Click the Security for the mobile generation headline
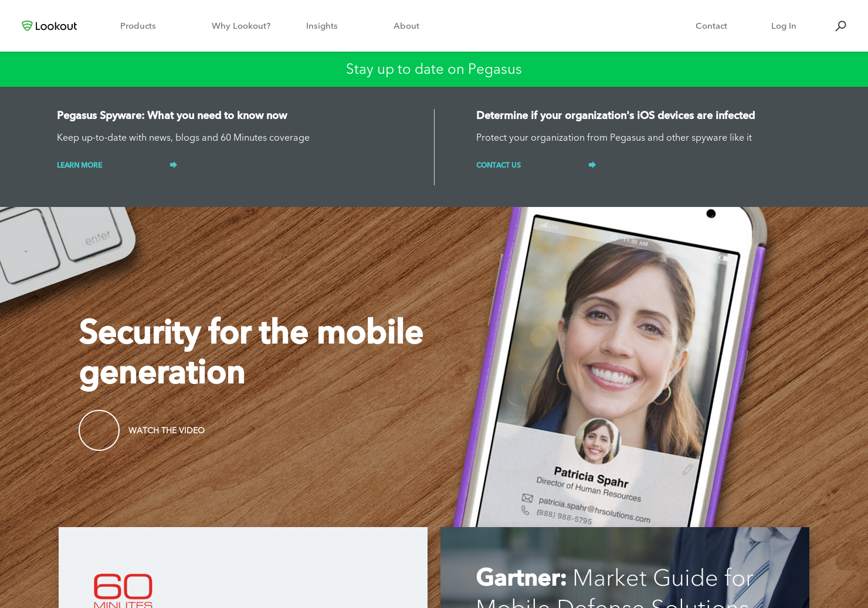868x608 pixels. (x=251, y=352)
